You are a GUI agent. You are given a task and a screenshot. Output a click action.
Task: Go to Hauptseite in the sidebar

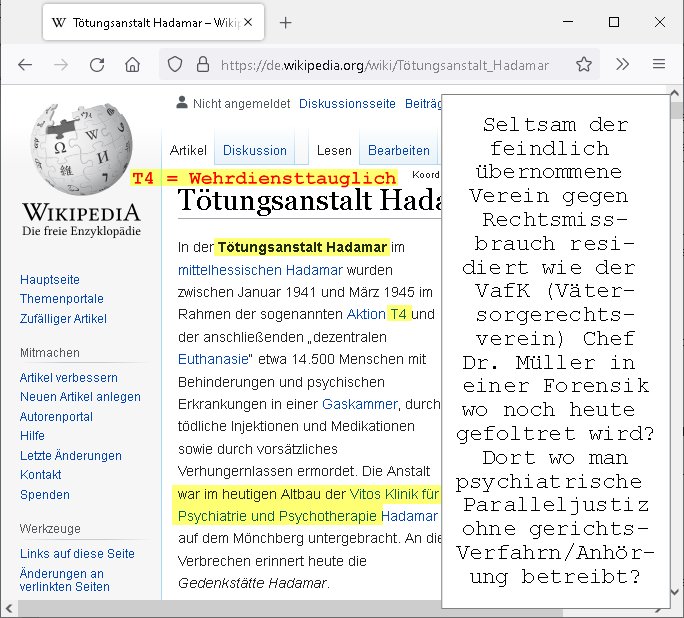(x=50, y=280)
